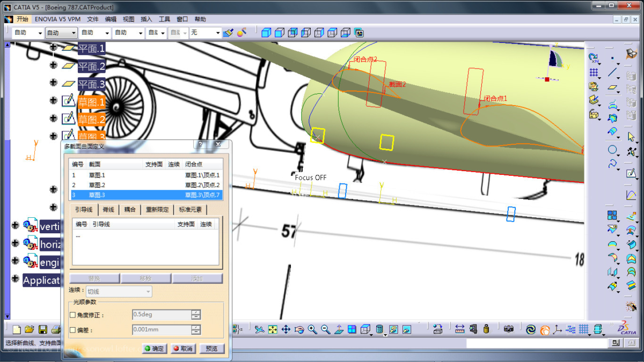
Task: Open the 连续 切线 dropdown
Action: (x=119, y=291)
